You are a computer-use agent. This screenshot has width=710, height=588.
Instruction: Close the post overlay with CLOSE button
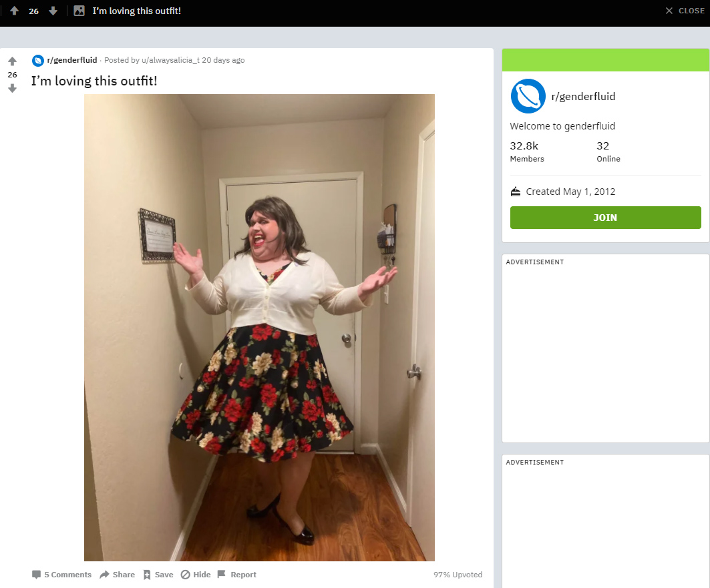(685, 11)
